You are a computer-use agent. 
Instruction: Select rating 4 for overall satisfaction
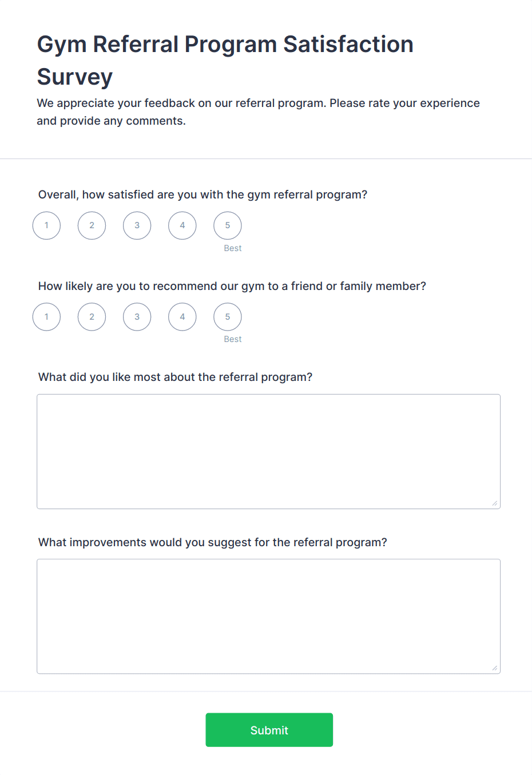point(182,225)
